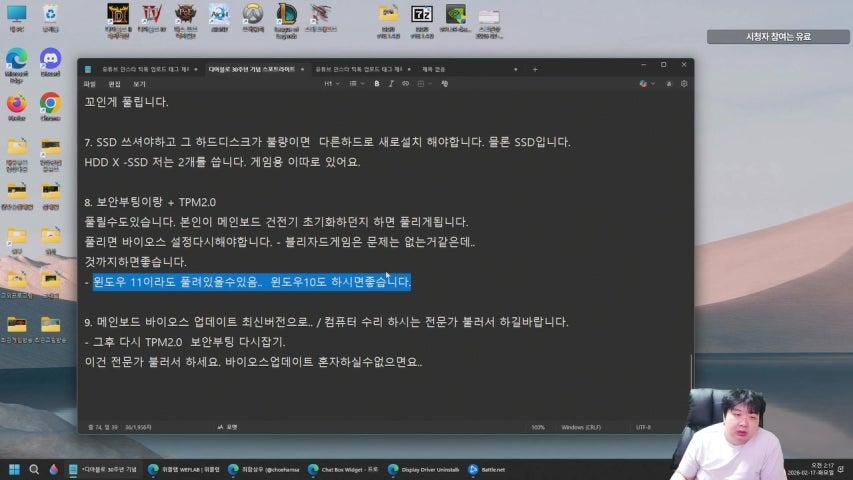Open the Recycle Bin on desktop
The height and width of the screenshot is (480, 853).
(x=50, y=18)
